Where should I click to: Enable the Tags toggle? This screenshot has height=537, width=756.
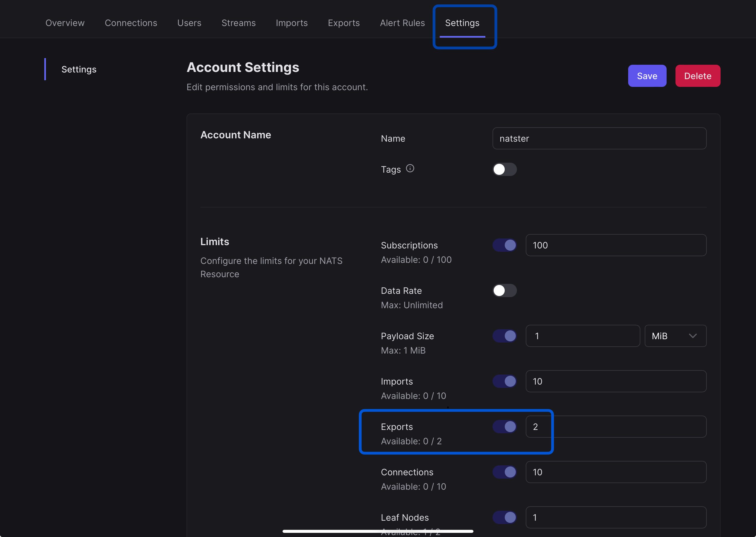click(x=504, y=169)
